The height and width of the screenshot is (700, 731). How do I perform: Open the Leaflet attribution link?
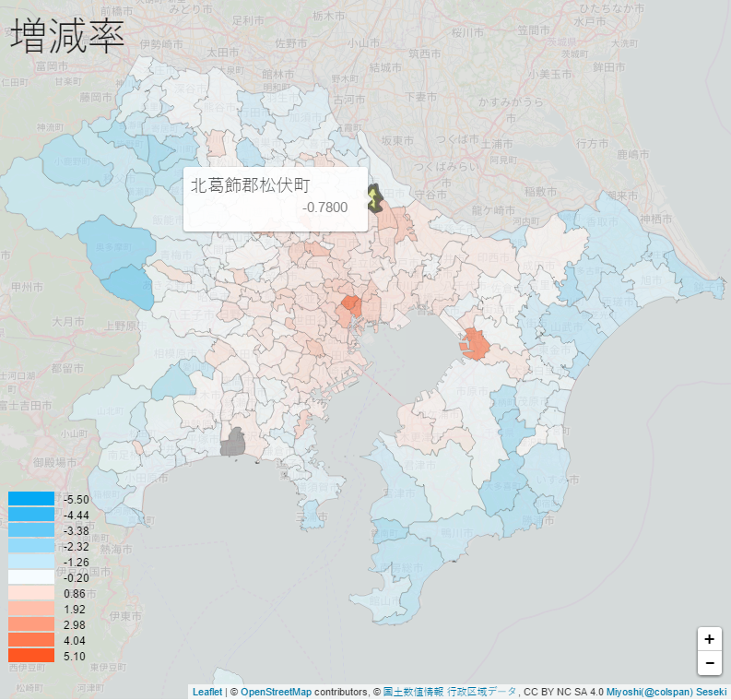point(207,692)
